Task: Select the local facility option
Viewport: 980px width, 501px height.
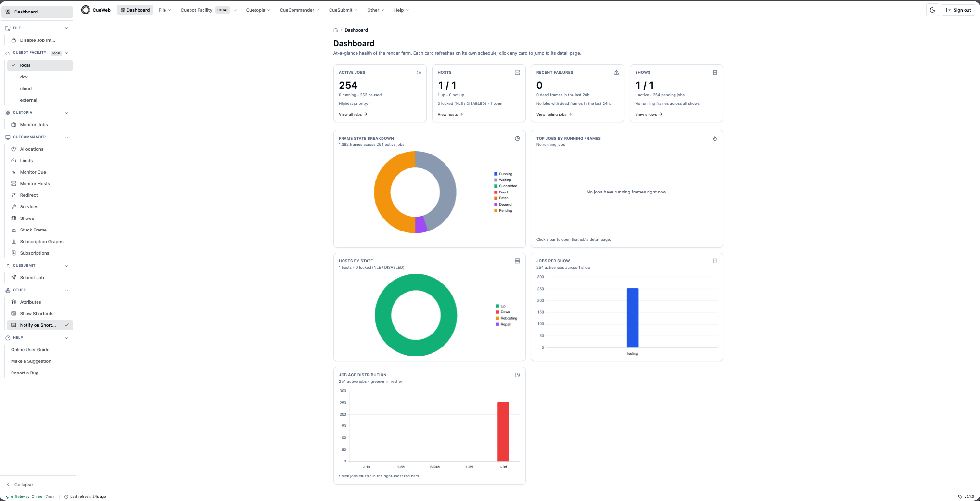Action: [40, 65]
